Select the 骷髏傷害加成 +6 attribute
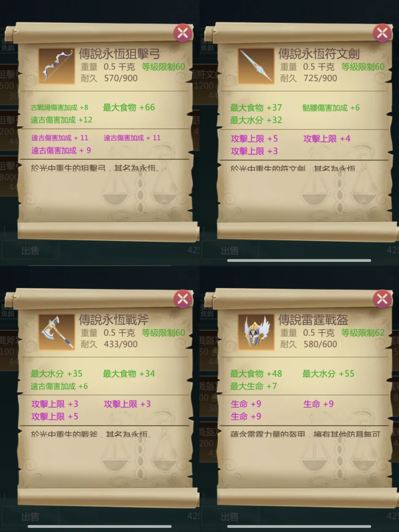 point(331,108)
